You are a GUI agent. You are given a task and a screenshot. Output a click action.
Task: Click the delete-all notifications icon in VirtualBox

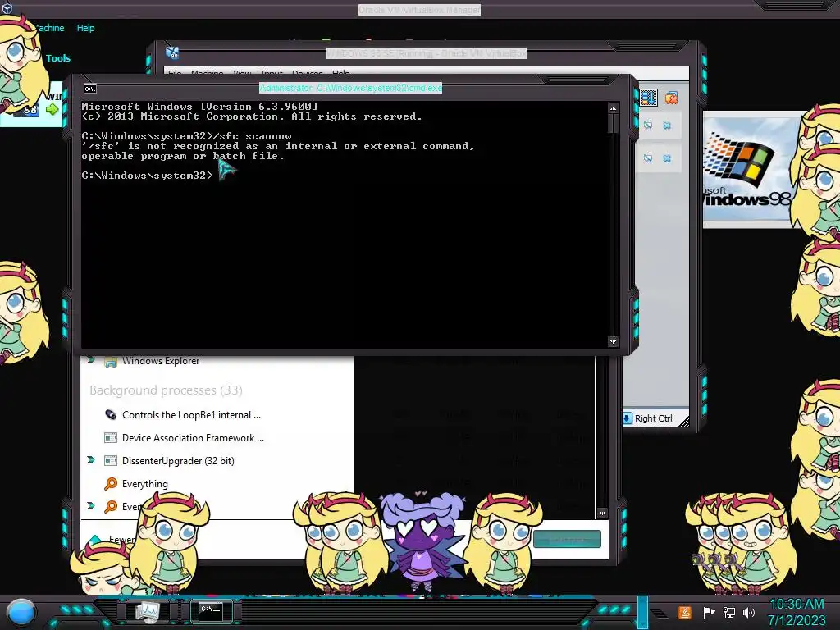point(671,98)
